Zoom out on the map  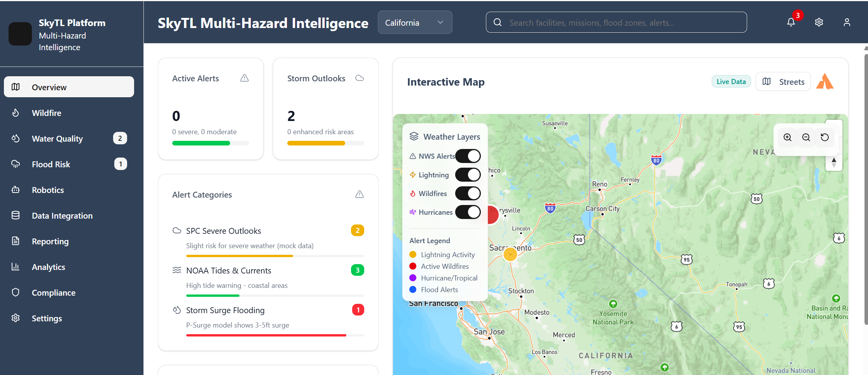806,137
